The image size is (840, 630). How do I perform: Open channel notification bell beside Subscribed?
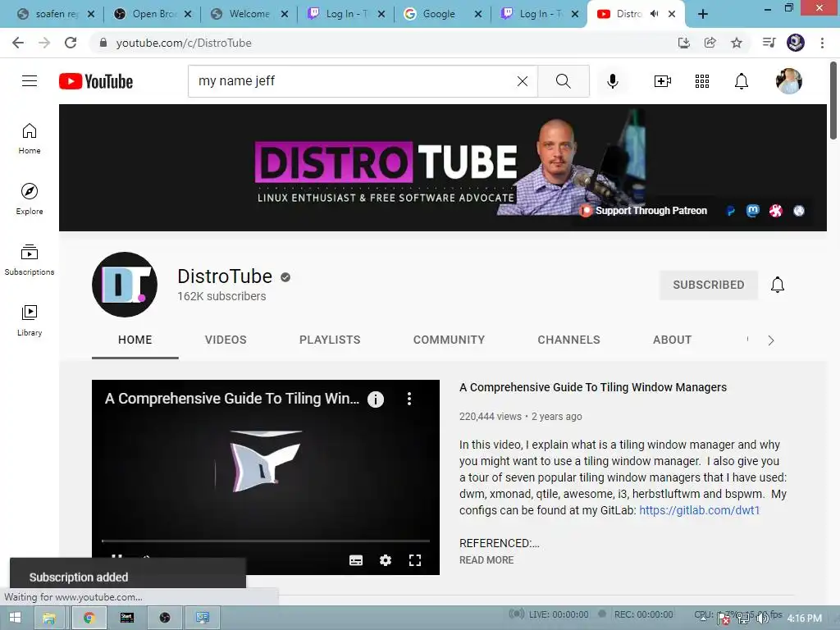coord(778,285)
